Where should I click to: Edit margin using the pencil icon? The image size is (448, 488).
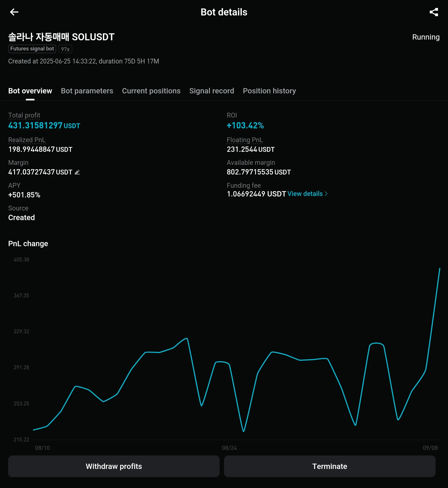coord(77,172)
